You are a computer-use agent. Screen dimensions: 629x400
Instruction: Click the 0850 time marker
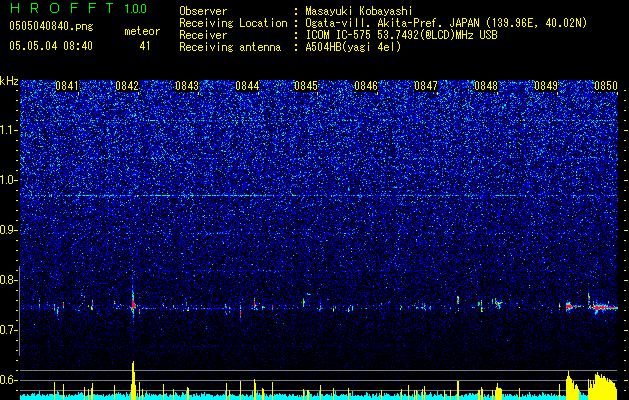(606, 86)
